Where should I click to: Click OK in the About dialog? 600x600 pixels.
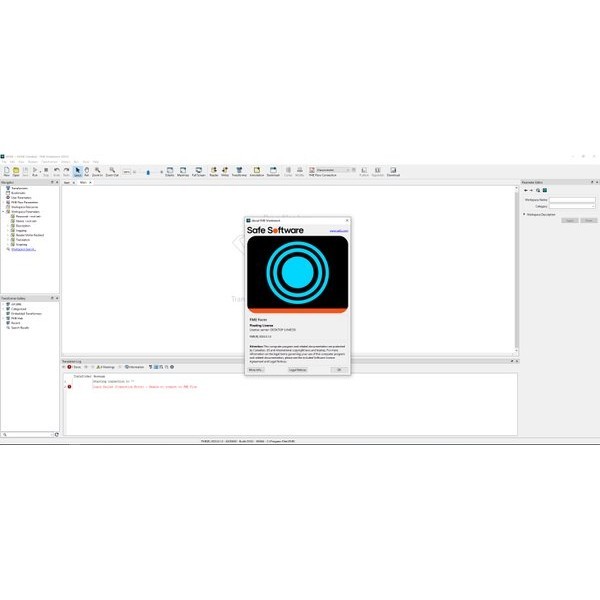point(339,370)
